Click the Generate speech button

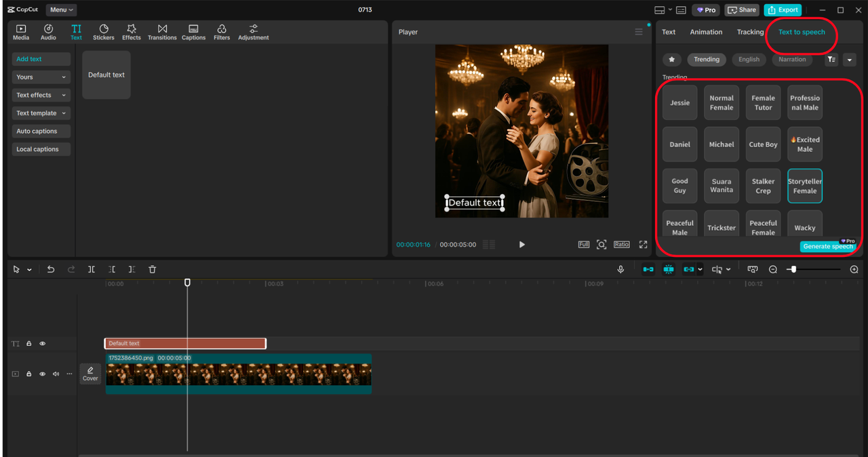[x=827, y=246]
